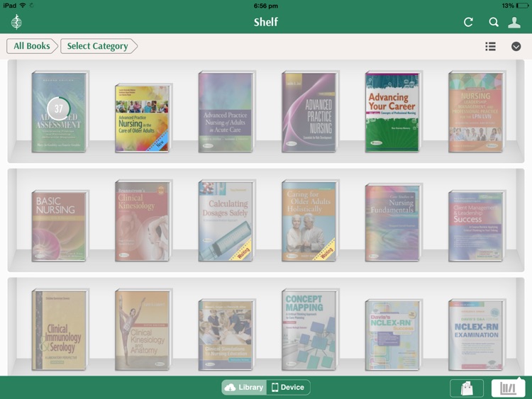Open Case Studies in Nursing Fundamentals book
The width and height of the screenshot is (532, 399).
392,223
